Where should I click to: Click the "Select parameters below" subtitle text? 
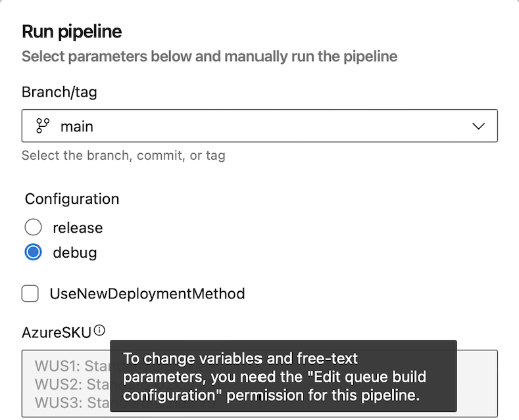tap(209, 56)
